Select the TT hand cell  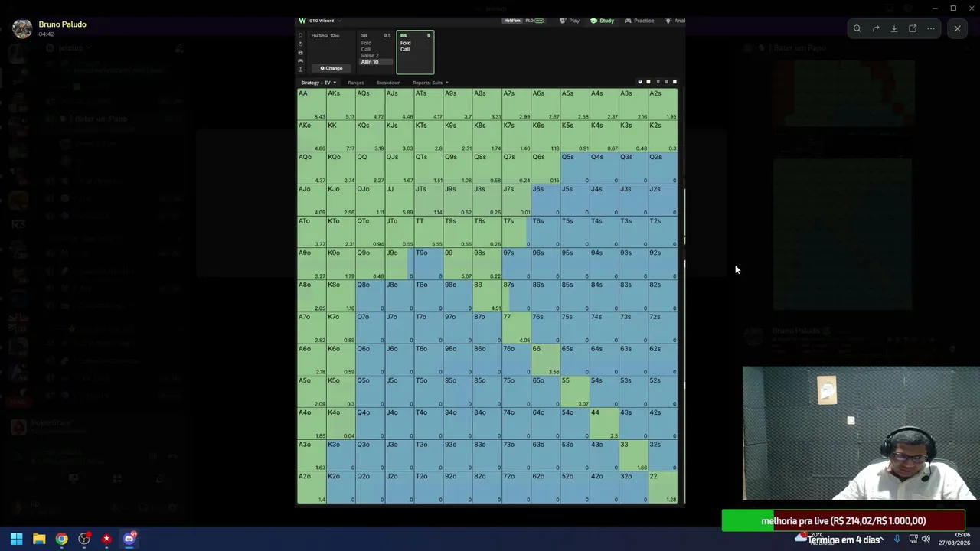point(429,232)
